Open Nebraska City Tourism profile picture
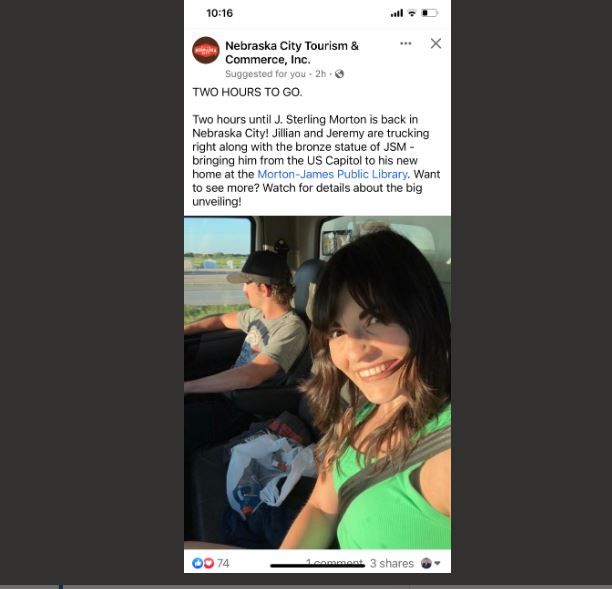The image size is (612, 589). [206, 50]
